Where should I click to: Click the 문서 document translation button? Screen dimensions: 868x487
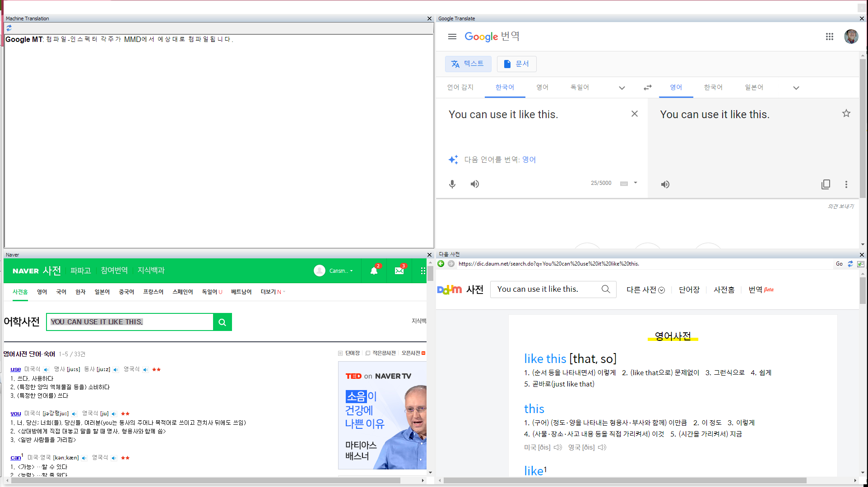pos(516,64)
